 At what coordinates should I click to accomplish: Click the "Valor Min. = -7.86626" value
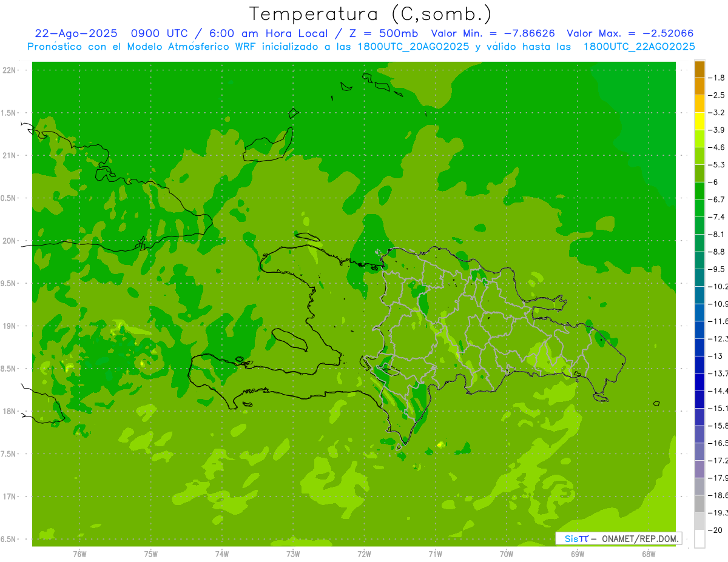click(493, 33)
